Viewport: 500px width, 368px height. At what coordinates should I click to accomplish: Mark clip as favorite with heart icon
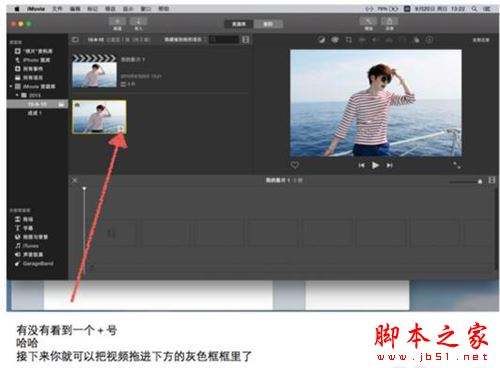(294, 165)
